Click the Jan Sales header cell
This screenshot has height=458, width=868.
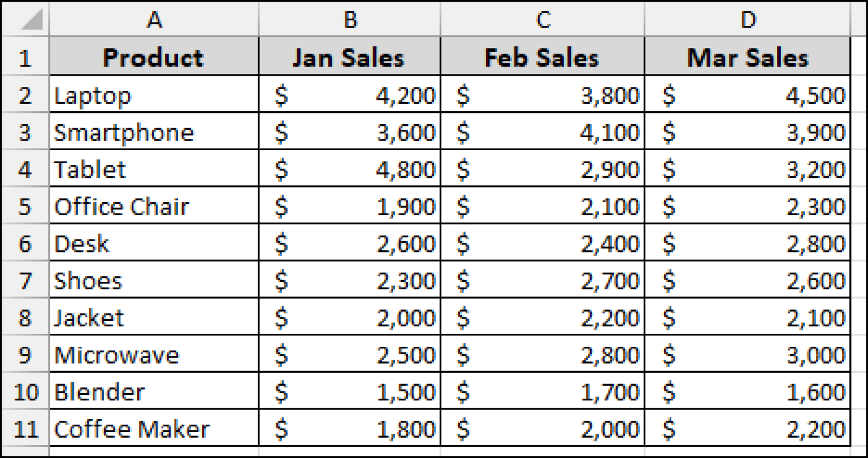coord(350,57)
